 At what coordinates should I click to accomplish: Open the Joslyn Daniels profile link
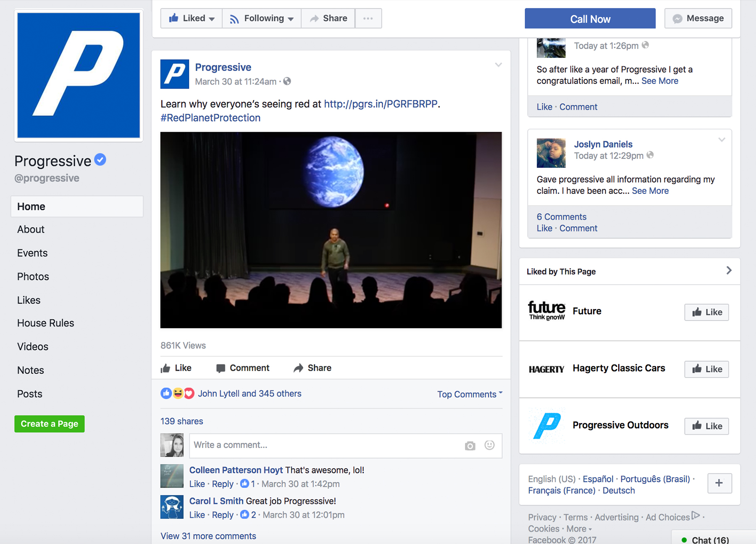(603, 144)
